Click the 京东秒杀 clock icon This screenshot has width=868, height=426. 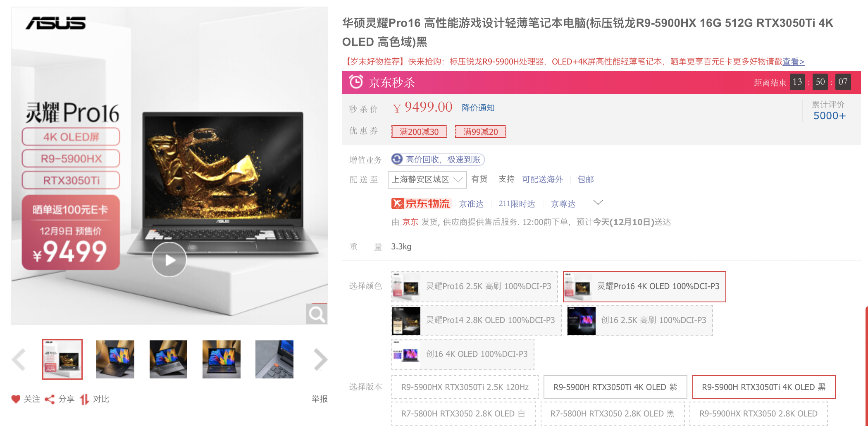pos(356,82)
